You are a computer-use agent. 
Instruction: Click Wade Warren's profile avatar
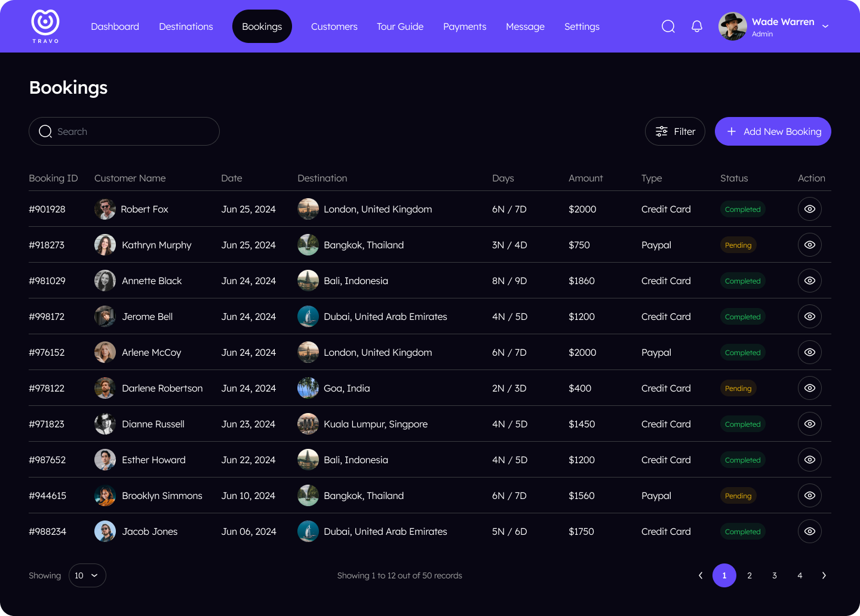point(733,26)
